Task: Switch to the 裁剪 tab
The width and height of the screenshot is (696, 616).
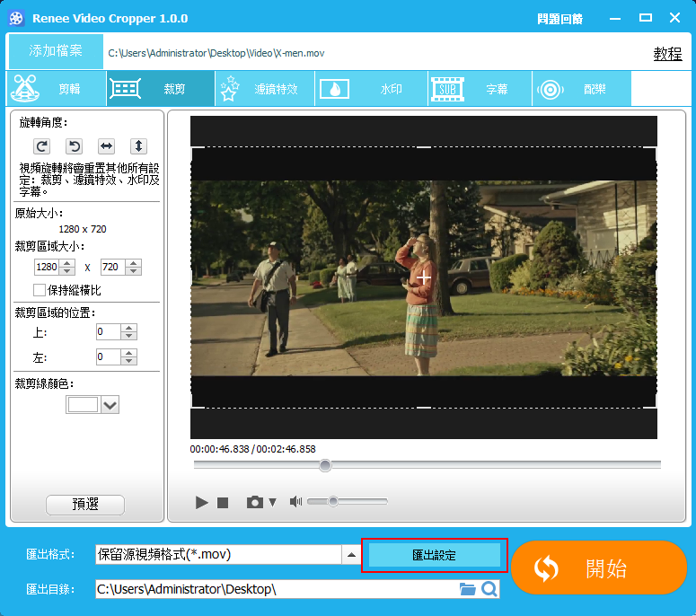Action: [x=161, y=89]
